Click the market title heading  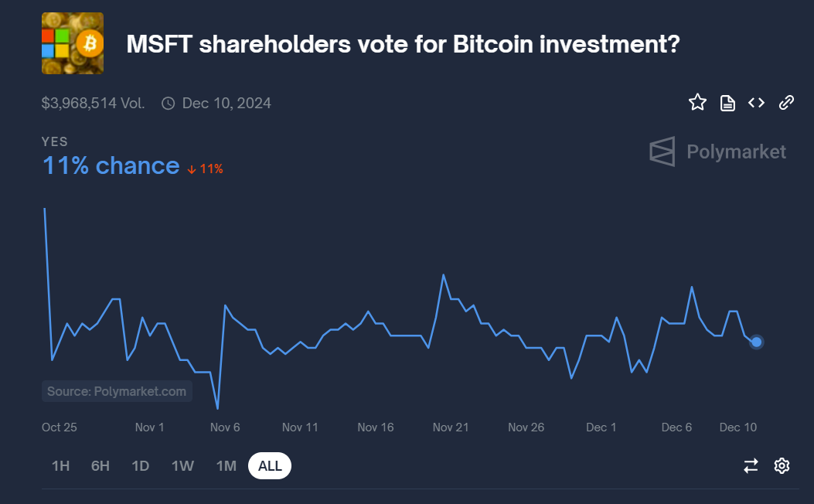tap(403, 44)
